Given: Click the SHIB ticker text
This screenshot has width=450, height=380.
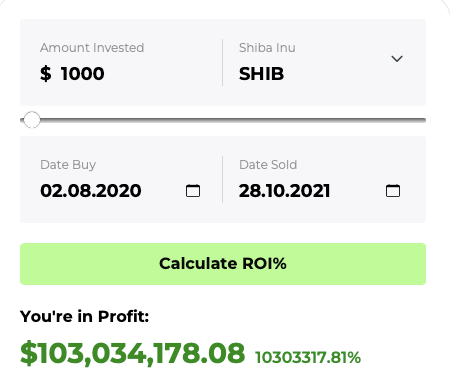Looking at the screenshot, I should [261, 74].
